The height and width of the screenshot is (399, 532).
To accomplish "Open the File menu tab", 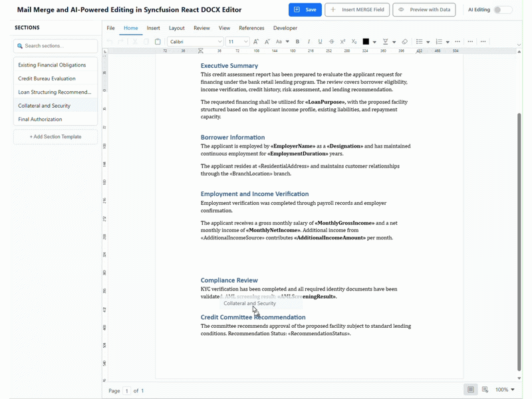I will [x=110, y=28].
